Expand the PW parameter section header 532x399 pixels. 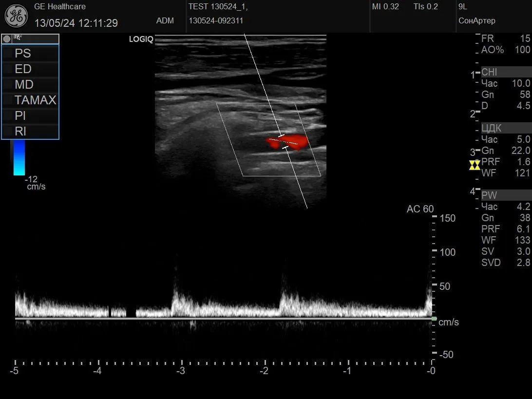[505, 195]
